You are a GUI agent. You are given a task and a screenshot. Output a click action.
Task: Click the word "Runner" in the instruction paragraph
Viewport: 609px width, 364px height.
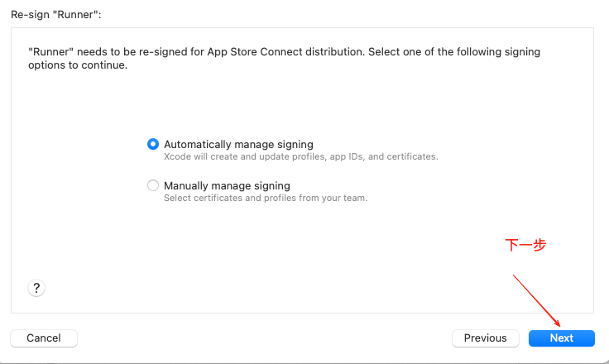click(50, 51)
